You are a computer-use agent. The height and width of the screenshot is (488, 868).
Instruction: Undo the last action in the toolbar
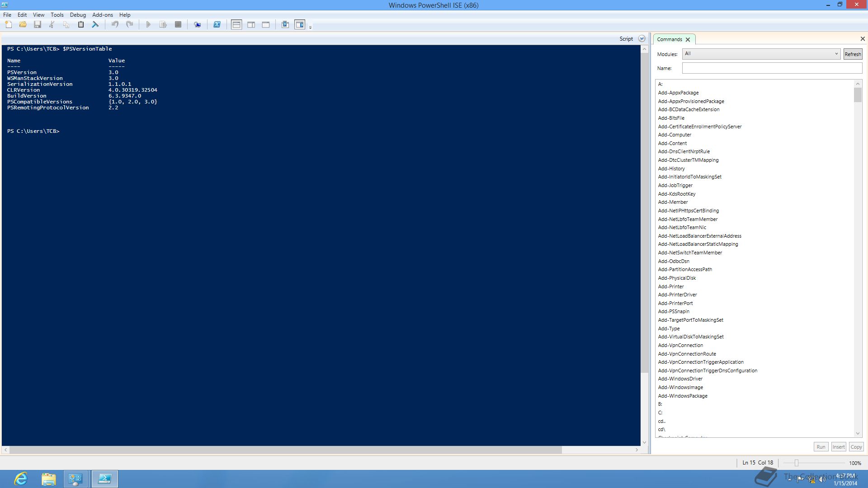tap(115, 24)
